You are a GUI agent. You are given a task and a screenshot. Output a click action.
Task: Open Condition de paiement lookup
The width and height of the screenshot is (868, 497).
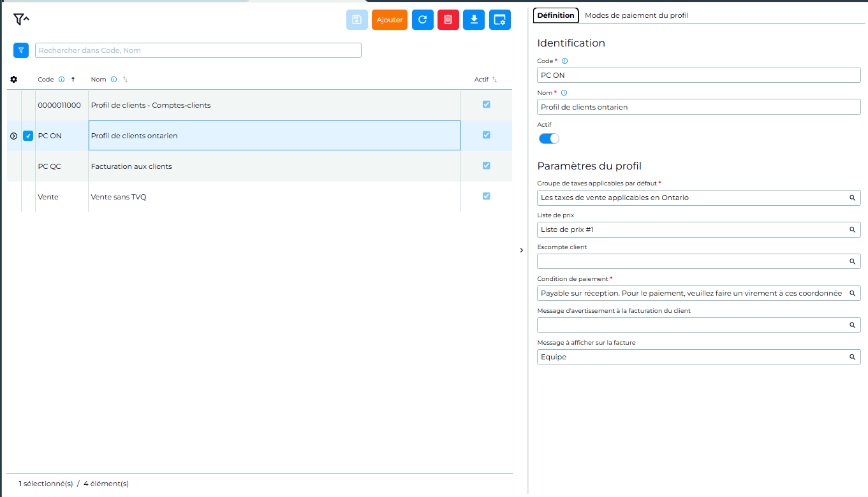click(x=852, y=293)
